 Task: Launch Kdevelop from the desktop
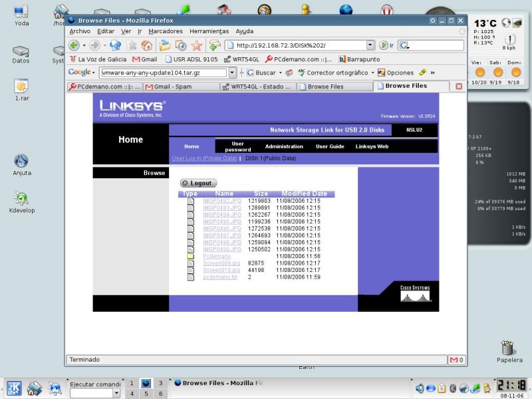point(22,203)
